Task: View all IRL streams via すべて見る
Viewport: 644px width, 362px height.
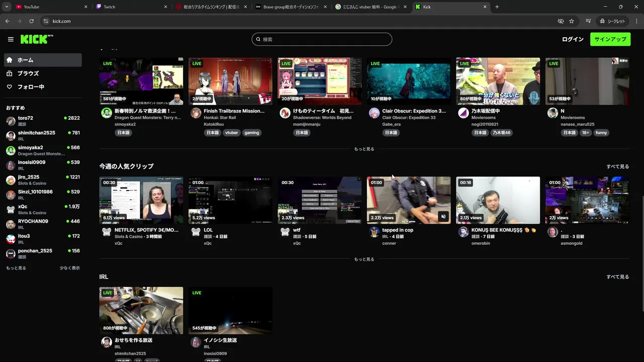Action: pyautogui.click(x=617, y=277)
